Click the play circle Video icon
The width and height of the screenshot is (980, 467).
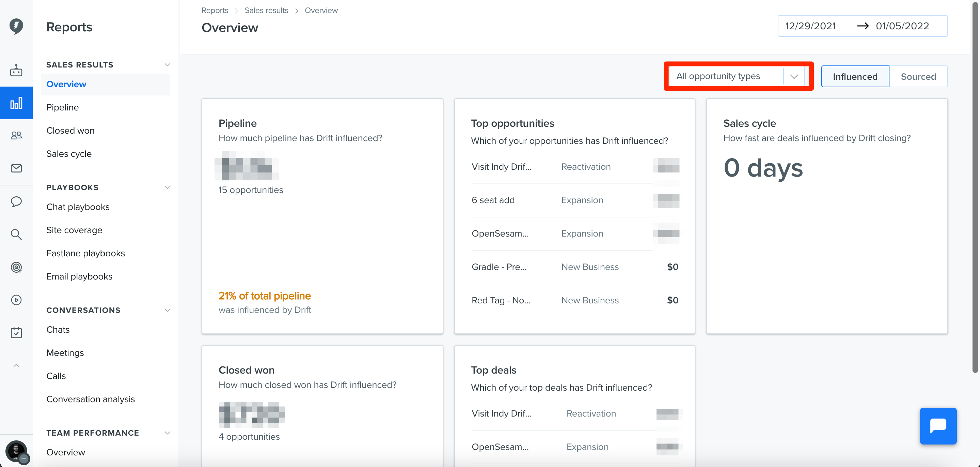pos(16,300)
